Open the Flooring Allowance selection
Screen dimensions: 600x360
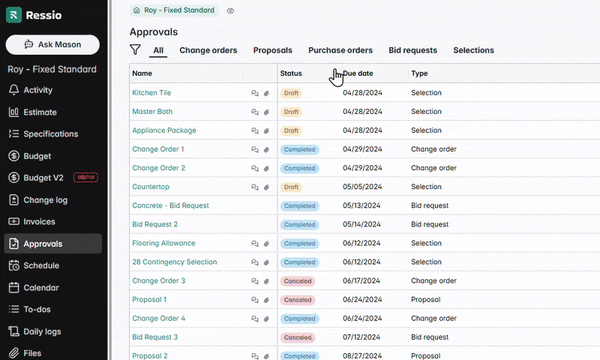[164, 243]
